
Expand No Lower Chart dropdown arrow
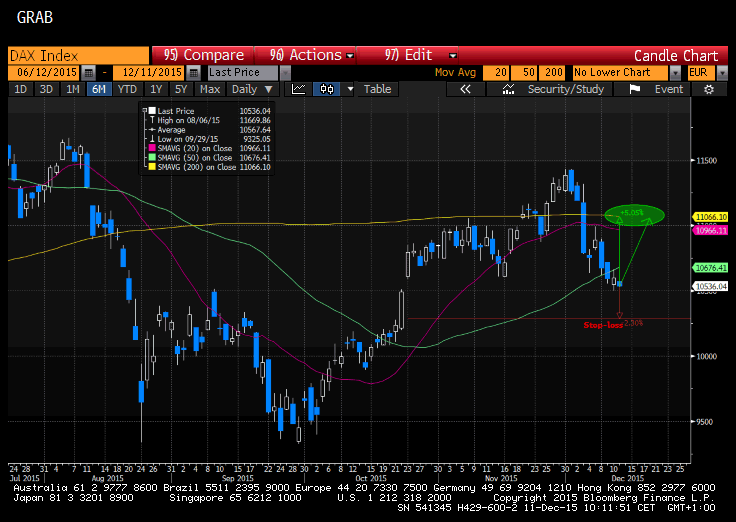[x=675, y=73]
